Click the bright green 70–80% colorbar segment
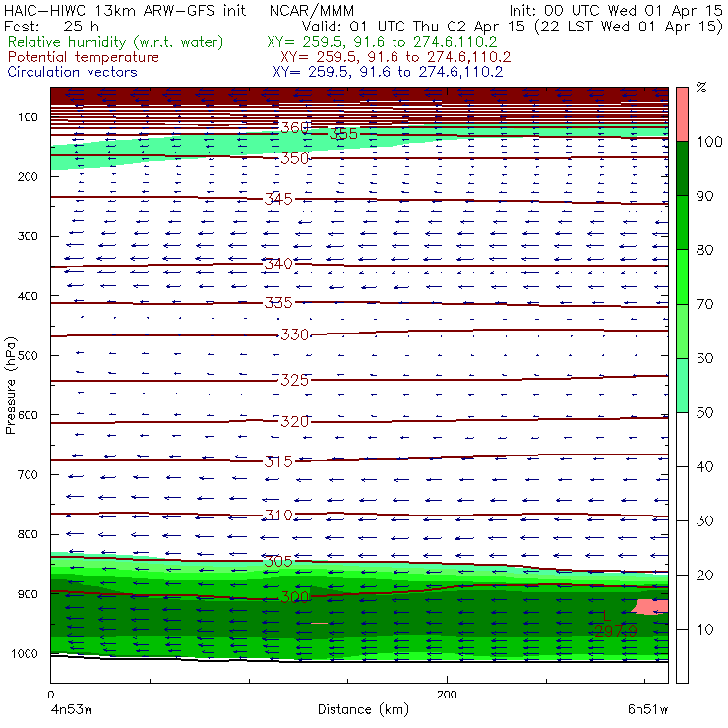Screen dimensions: 728x728 (682, 276)
